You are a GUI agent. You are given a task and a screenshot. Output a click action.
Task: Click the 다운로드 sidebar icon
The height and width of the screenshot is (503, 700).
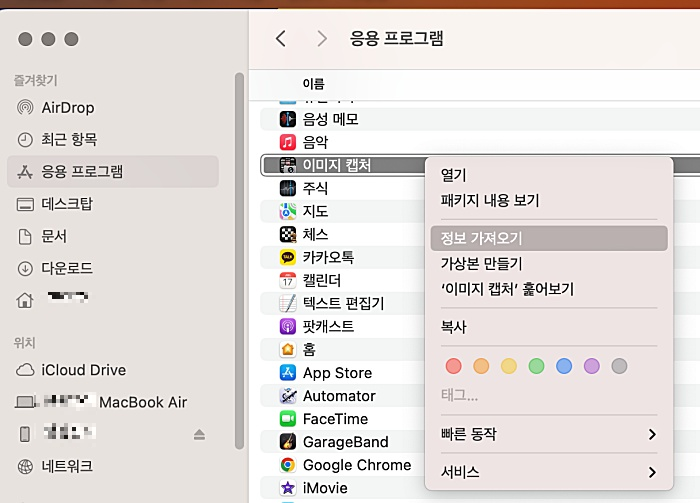coord(25,268)
